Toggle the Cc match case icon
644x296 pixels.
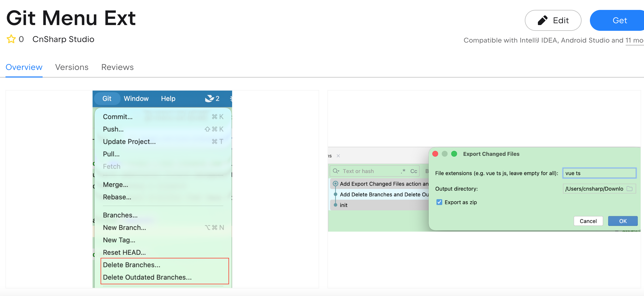point(414,171)
